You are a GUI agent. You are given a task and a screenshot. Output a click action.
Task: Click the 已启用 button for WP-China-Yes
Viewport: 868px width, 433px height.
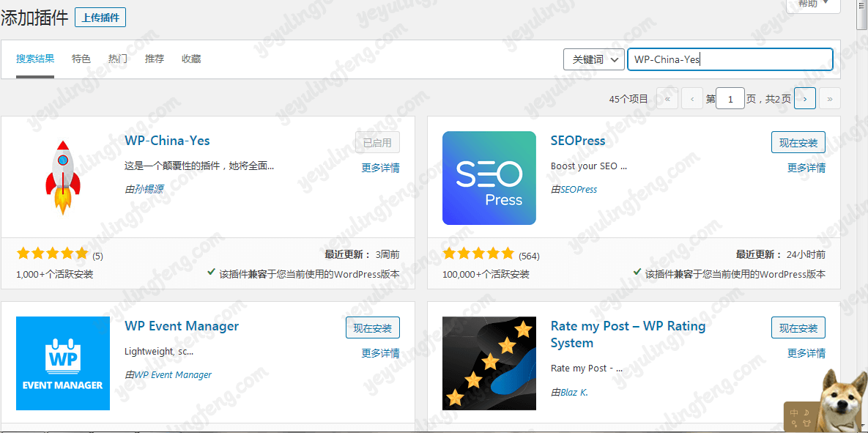(377, 142)
